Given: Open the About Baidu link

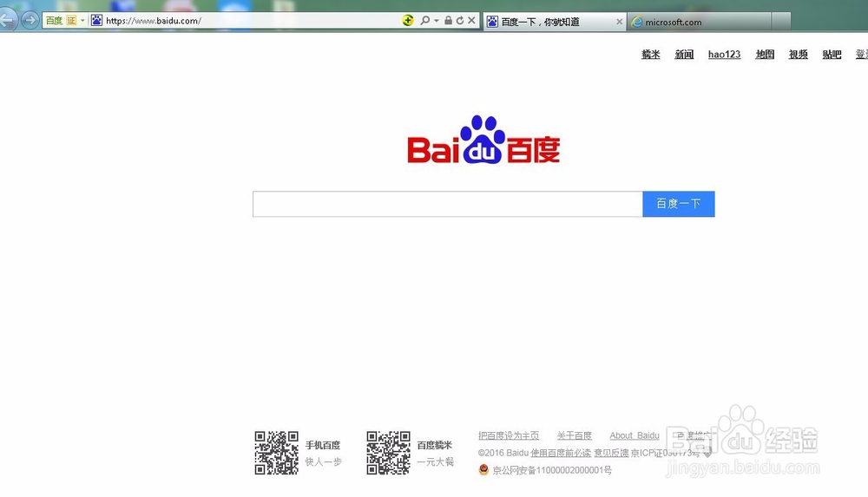Looking at the screenshot, I should 635,435.
